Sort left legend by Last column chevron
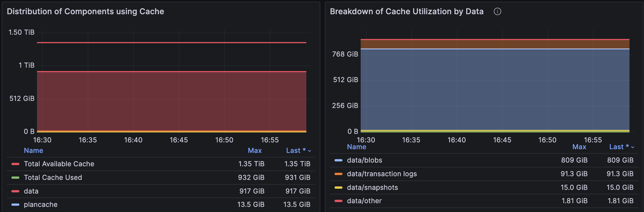 pyautogui.click(x=309, y=151)
